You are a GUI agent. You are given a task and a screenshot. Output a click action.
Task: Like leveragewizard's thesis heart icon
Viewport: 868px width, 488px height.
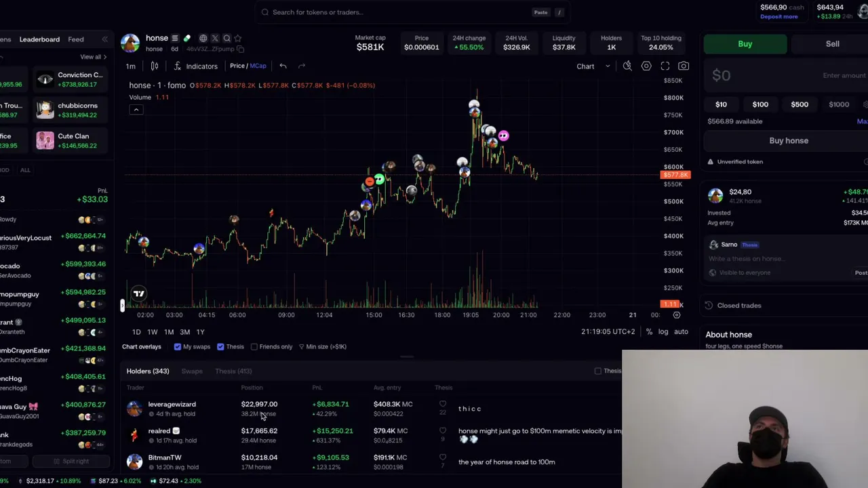443,404
